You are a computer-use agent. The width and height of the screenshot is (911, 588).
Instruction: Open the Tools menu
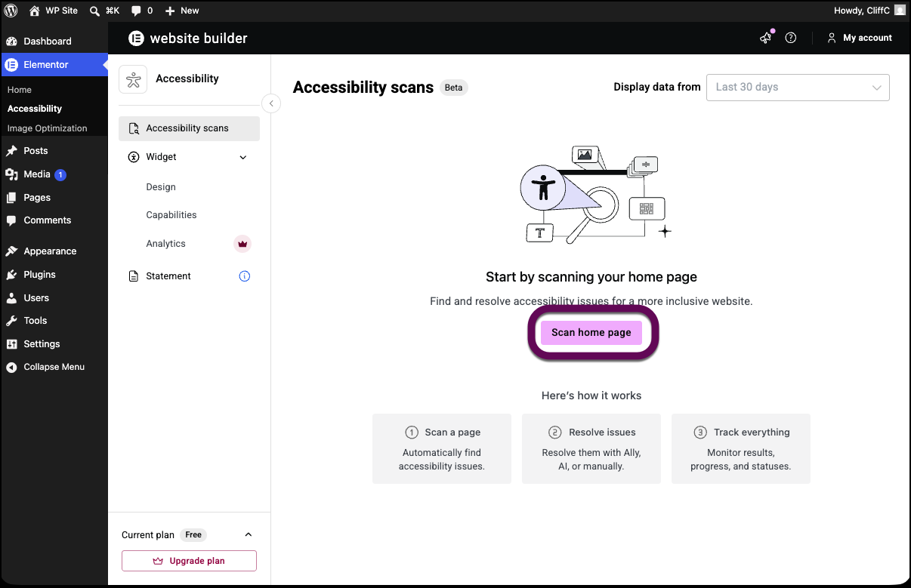click(54, 320)
